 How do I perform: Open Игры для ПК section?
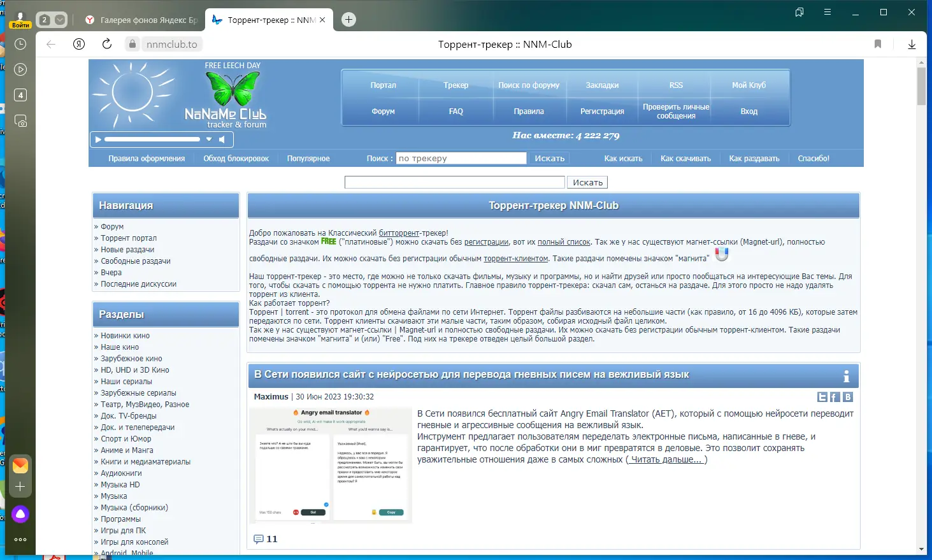123,531
